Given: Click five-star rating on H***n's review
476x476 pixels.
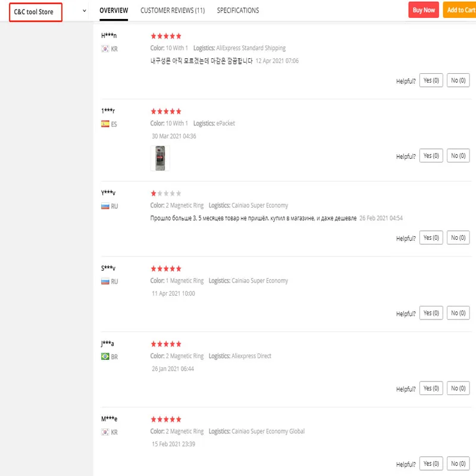Looking at the screenshot, I should click(x=166, y=36).
